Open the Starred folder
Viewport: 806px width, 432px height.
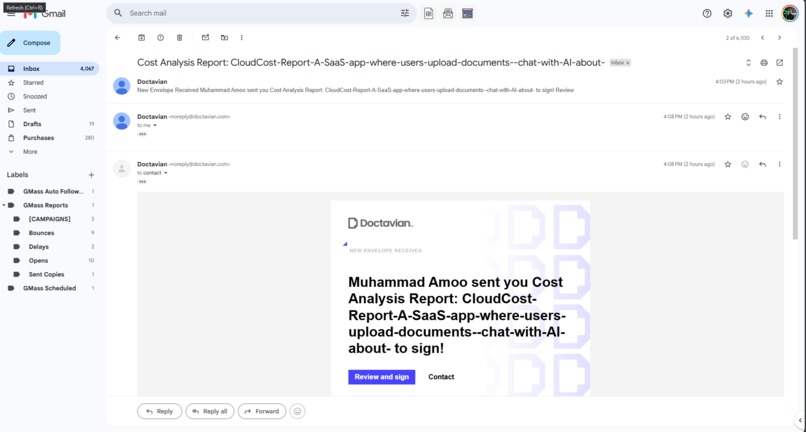(49, 82)
